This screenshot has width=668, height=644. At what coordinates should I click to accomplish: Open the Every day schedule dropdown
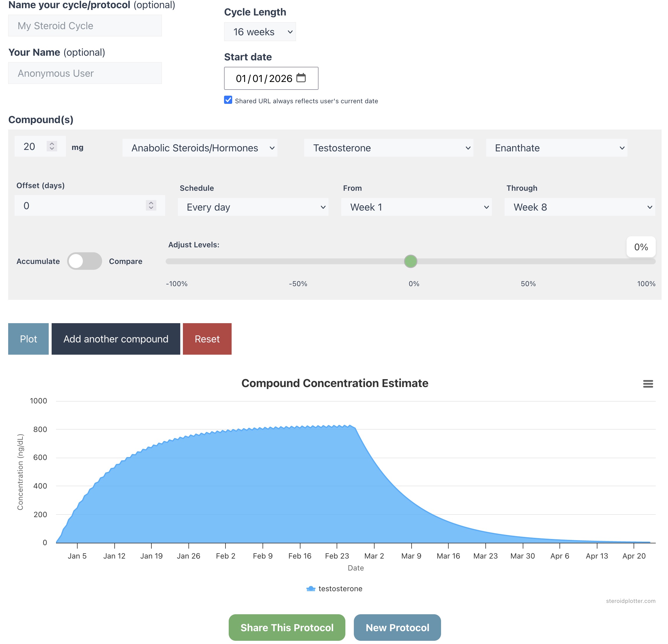click(x=253, y=207)
